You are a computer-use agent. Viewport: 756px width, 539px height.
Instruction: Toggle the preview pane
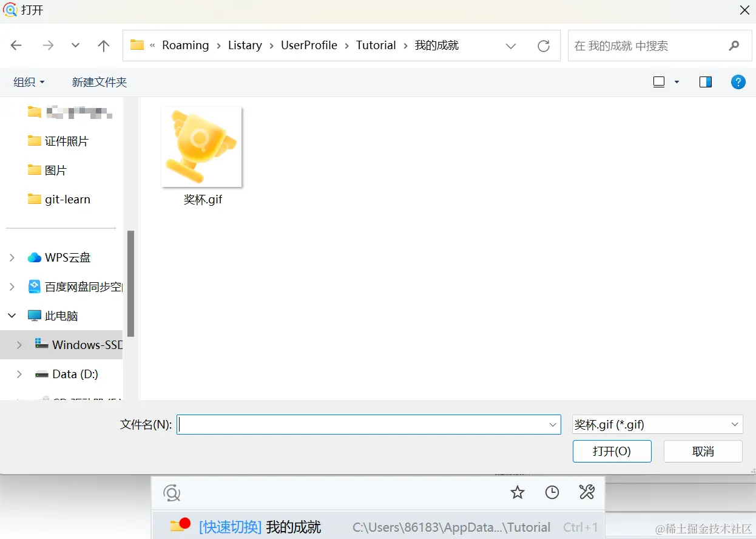[706, 82]
